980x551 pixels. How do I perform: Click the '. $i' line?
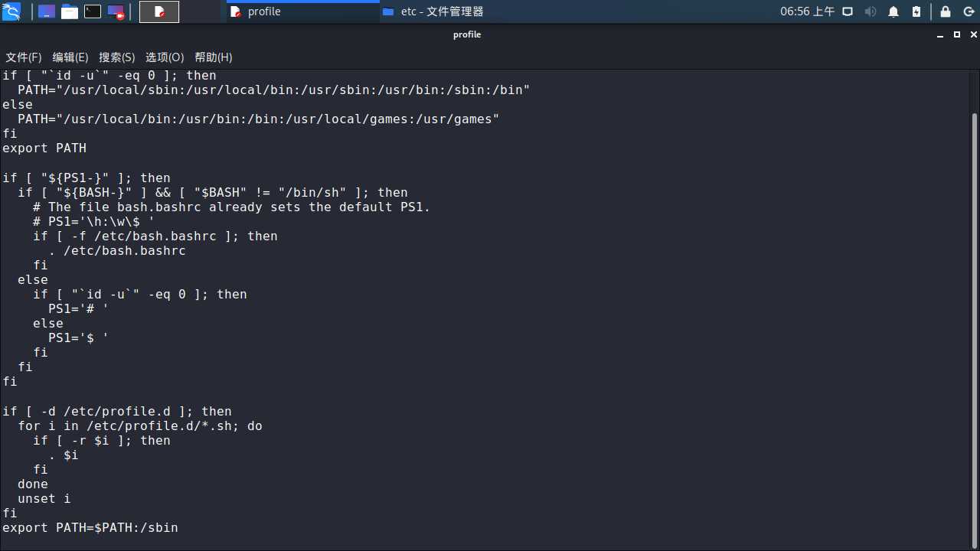point(64,455)
